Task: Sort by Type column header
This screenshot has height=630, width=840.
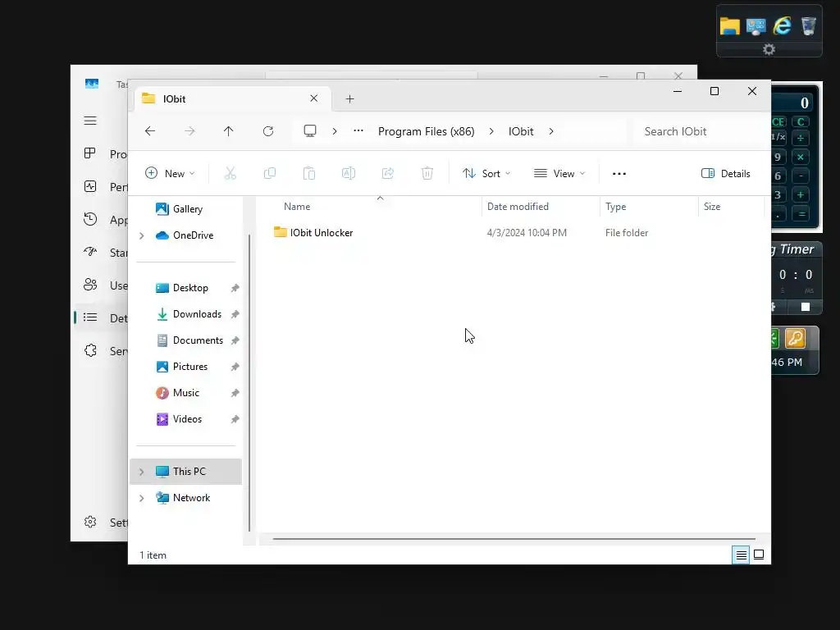Action: (x=616, y=207)
